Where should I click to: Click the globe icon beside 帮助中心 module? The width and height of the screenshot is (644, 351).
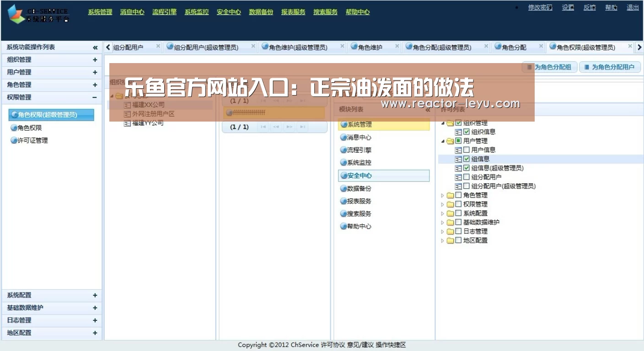click(343, 226)
